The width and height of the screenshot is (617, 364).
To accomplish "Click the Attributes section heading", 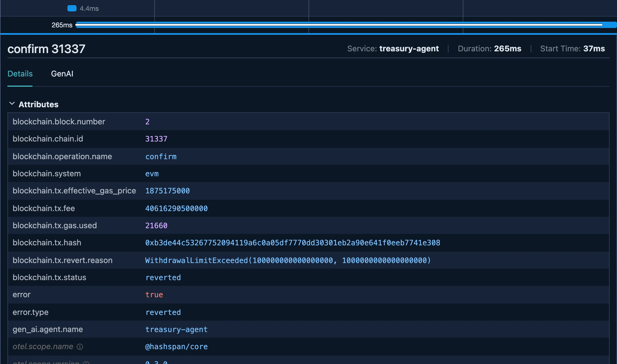I will [39, 104].
